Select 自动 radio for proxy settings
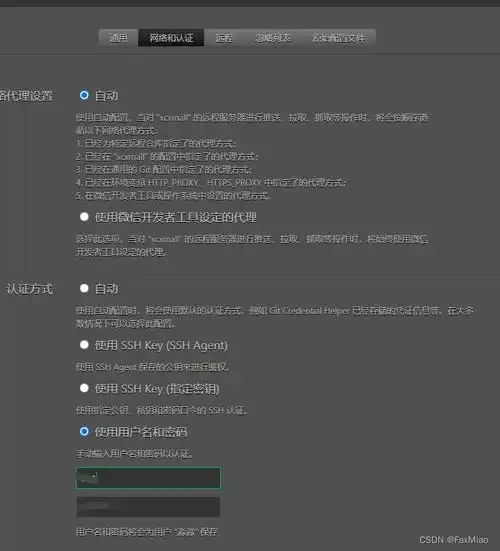This screenshot has width=500, height=551. click(x=84, y=95)
